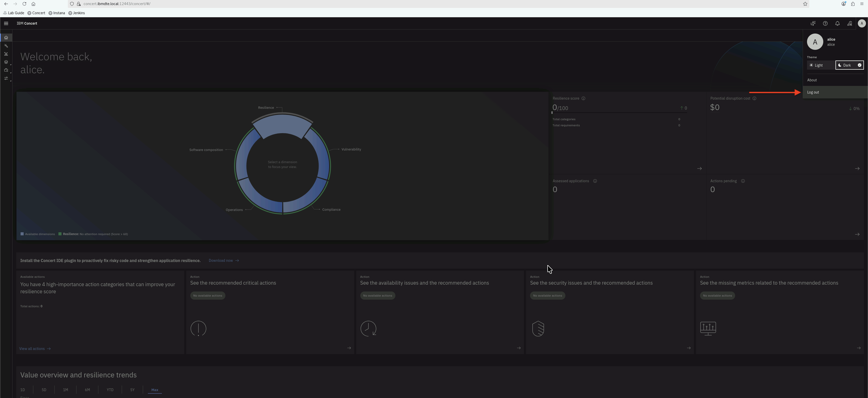Click the Potential disruption cost info icon

point(754,98)
